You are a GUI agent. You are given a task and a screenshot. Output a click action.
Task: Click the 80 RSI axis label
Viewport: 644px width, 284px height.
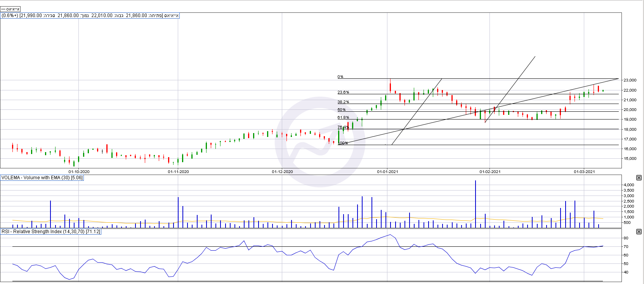(626, 238)
